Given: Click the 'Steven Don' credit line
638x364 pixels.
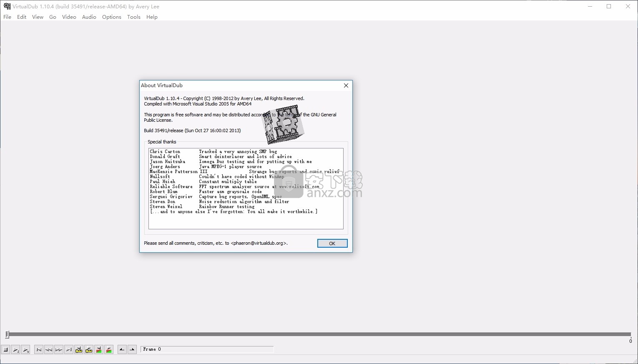Looking at the screenshot, I should tap(220, 202).
